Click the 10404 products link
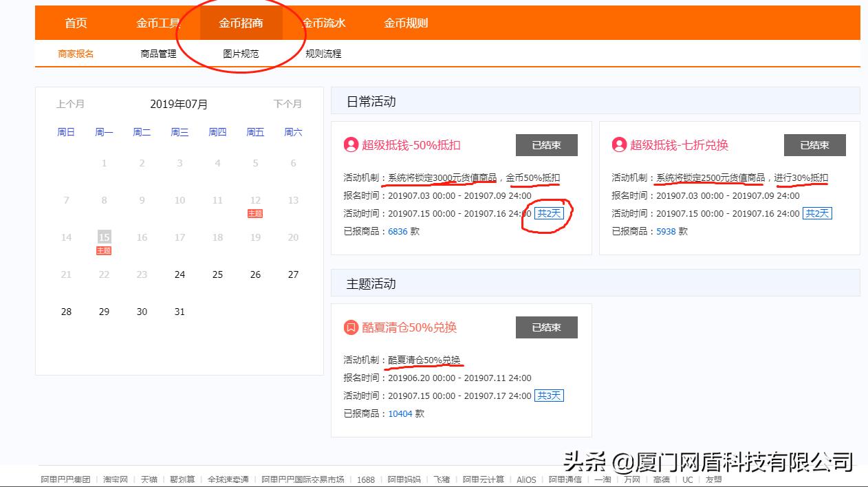Screen dimensions: 868x487 [401, 413]
